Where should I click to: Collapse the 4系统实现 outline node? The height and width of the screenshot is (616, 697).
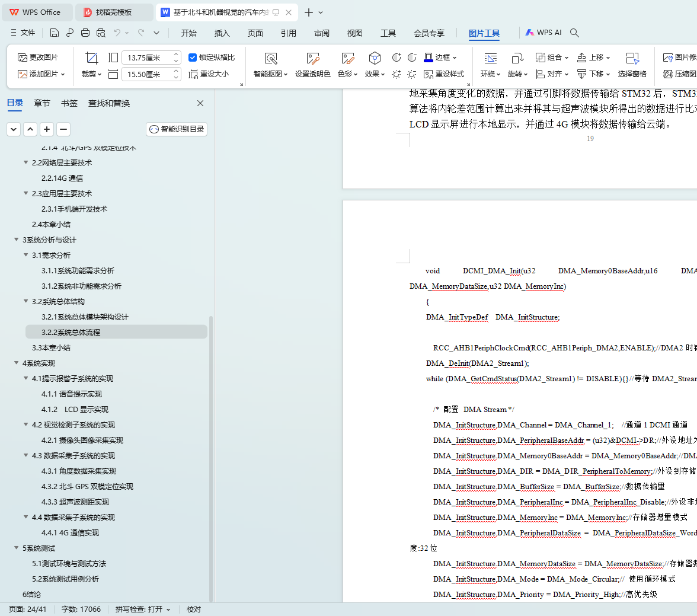tap(17, 363)
